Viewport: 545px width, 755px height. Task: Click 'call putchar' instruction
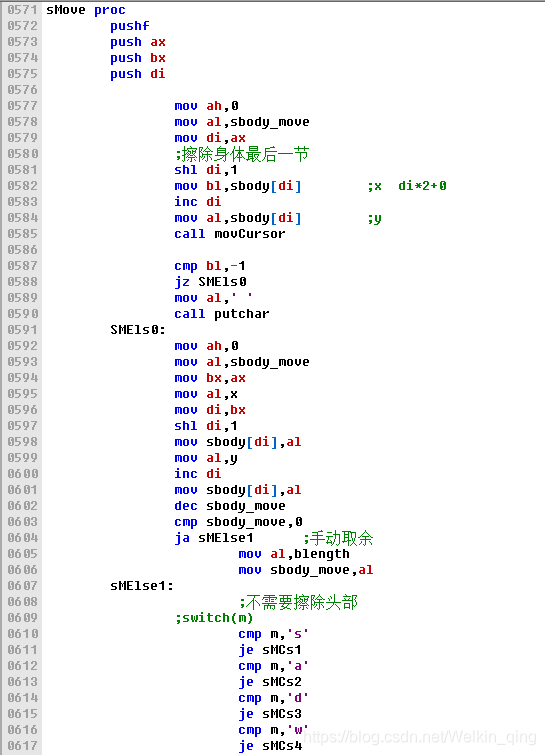[x=222, y=314]
